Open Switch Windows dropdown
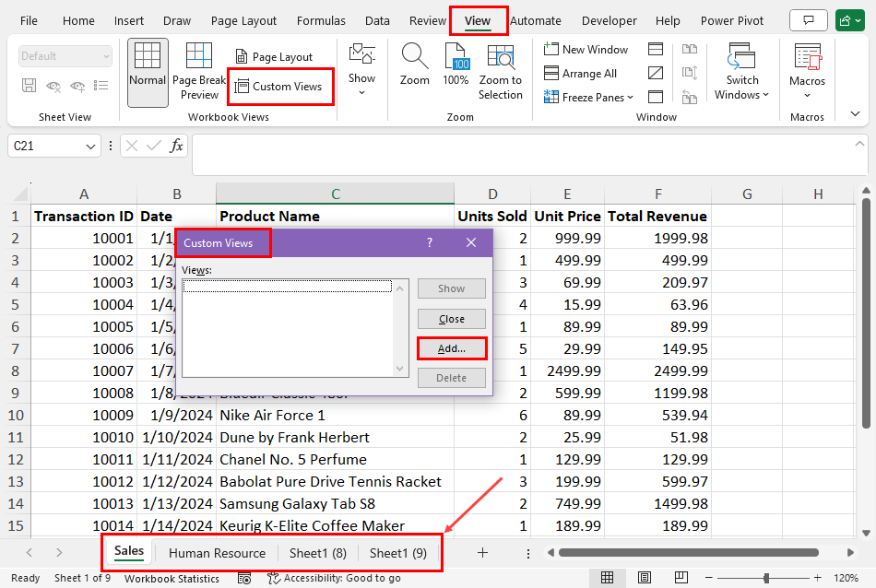 coord(741,72)
